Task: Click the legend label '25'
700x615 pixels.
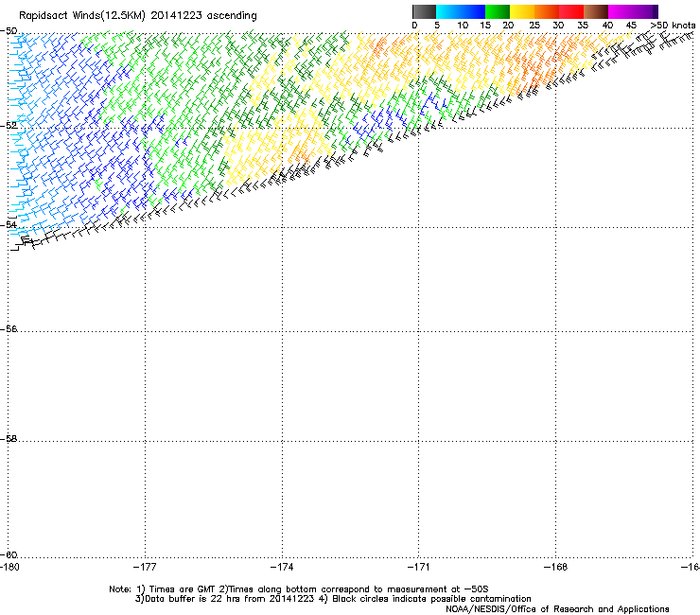Action: (534, 26)
